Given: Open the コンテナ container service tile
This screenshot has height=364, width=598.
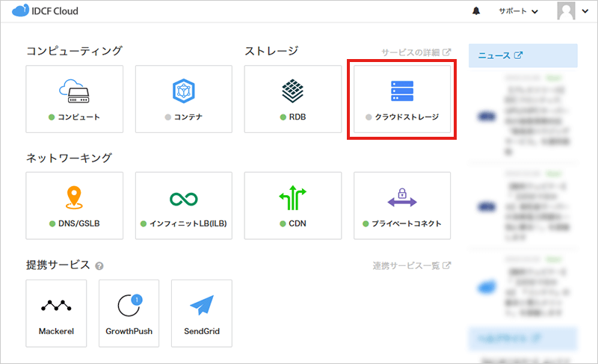Looking at the screenshot, I should (183, 99).
